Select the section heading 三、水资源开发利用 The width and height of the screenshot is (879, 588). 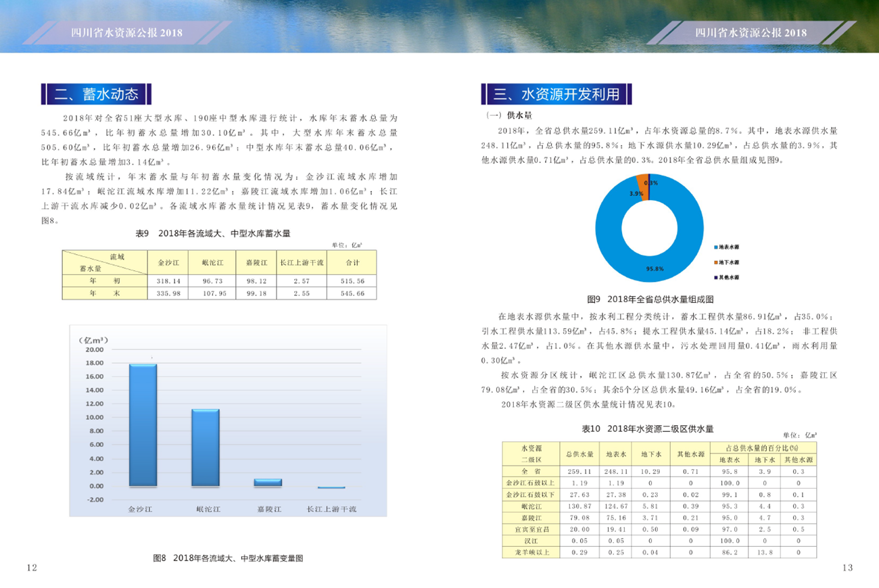pyautogui.click(x=557, y=94)
